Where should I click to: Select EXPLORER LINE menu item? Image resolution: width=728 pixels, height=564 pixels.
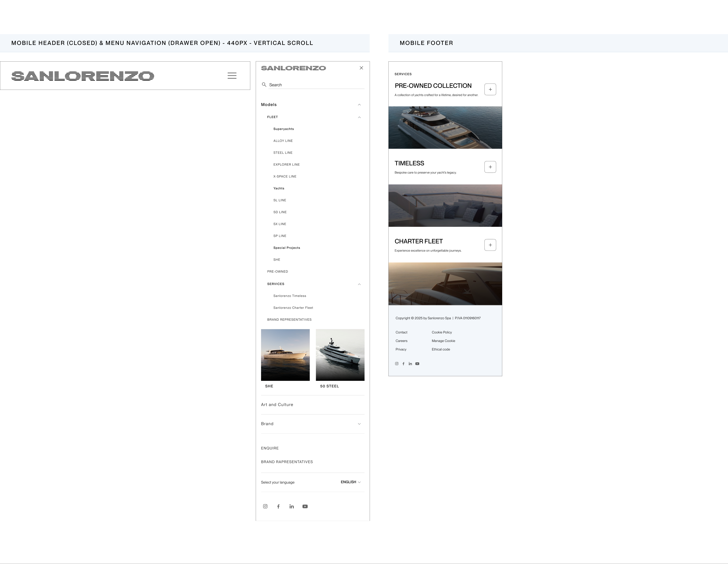coord(287,164)
